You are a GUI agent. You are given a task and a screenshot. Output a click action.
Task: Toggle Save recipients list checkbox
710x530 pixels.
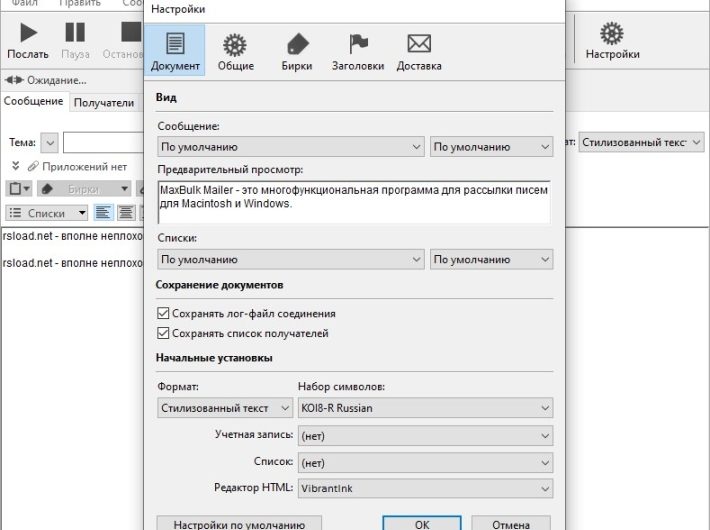click(x=163, y=333)
